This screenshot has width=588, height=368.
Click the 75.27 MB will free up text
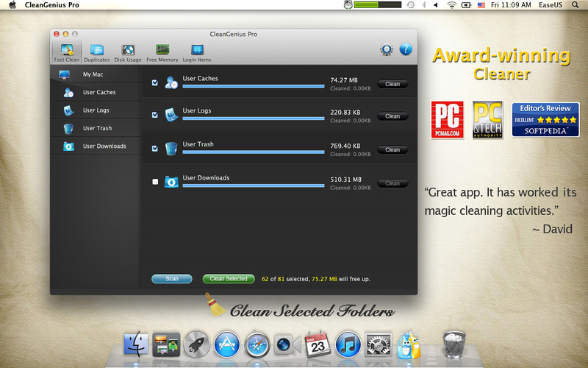click(341, 279)
